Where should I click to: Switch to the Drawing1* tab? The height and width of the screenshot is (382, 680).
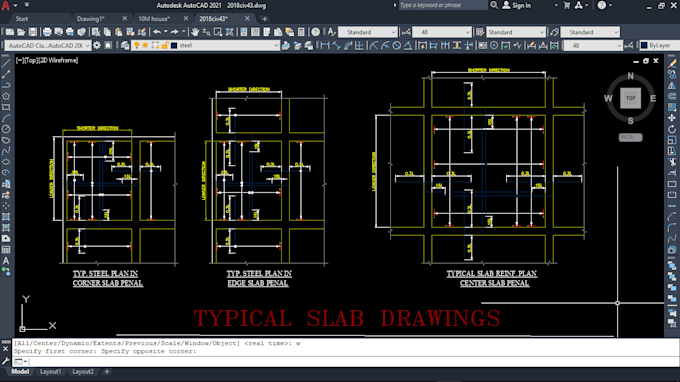91,19
